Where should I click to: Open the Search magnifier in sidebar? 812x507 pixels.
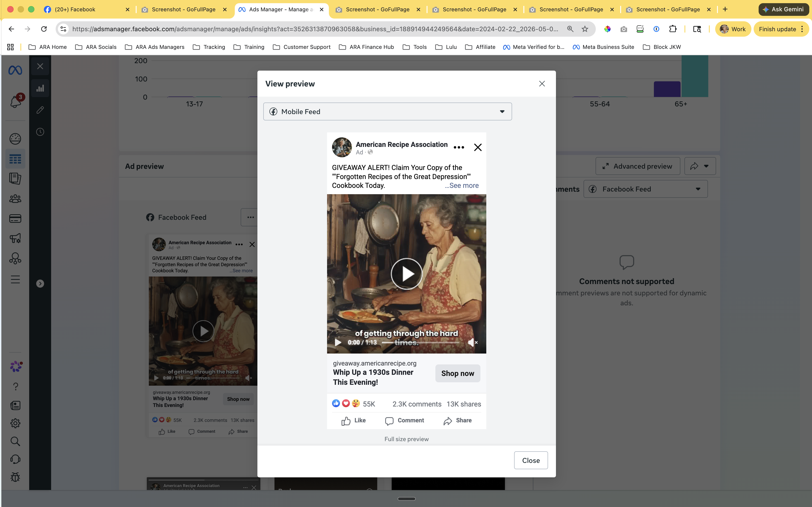point(15,441)
